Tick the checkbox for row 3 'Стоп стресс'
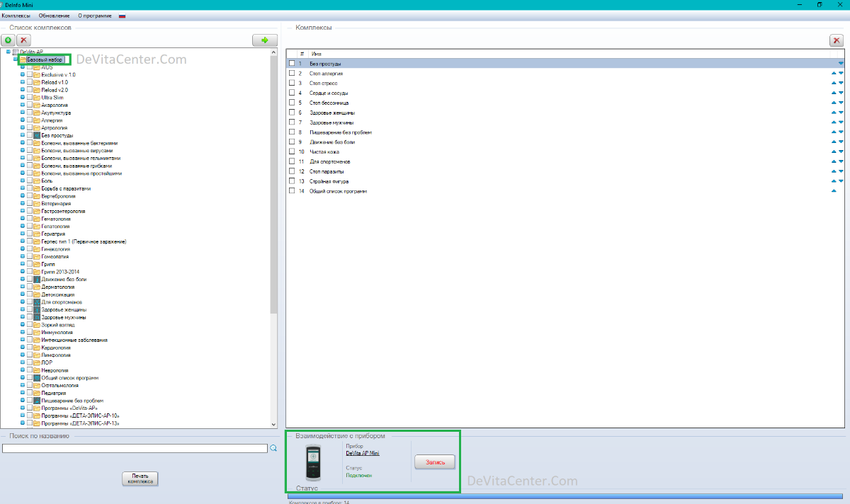The width and height of the screenshot is (850, 504). [x=291, y=84]
